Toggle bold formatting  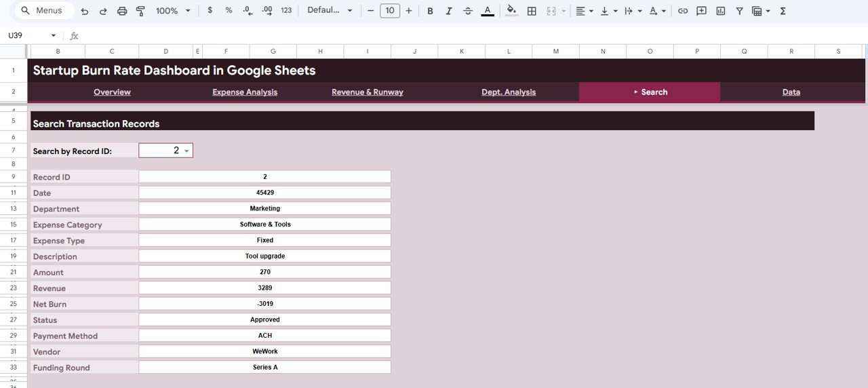click(430, 11)
